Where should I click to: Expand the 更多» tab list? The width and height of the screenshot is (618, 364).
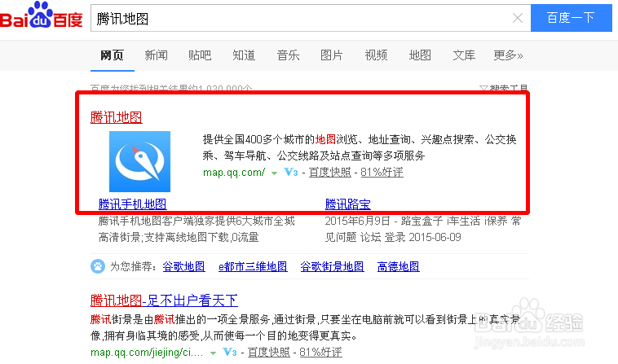[x=508, y=55]
